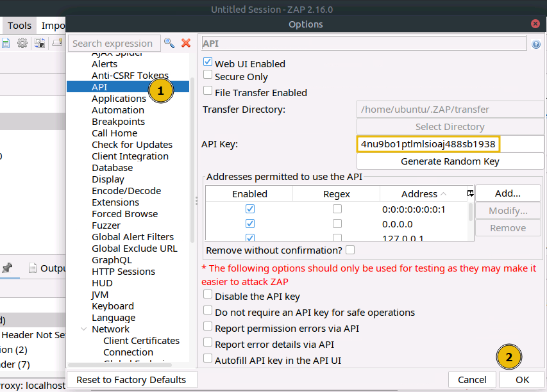547x392 pixels.
Task: Check Report error details via API
Action: point(208,343)
